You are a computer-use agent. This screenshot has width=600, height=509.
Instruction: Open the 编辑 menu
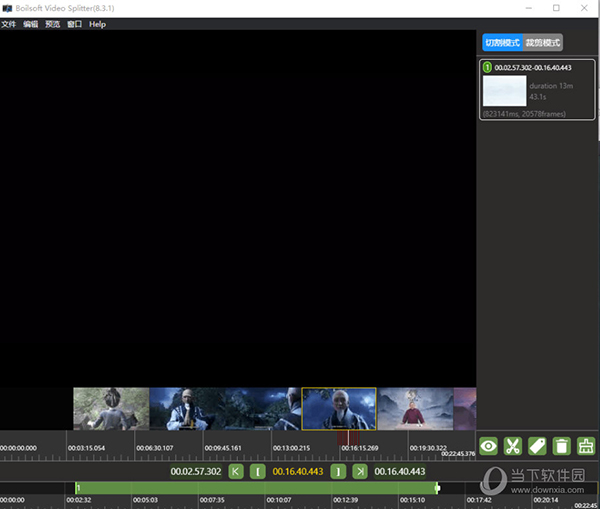coord(31,24)
